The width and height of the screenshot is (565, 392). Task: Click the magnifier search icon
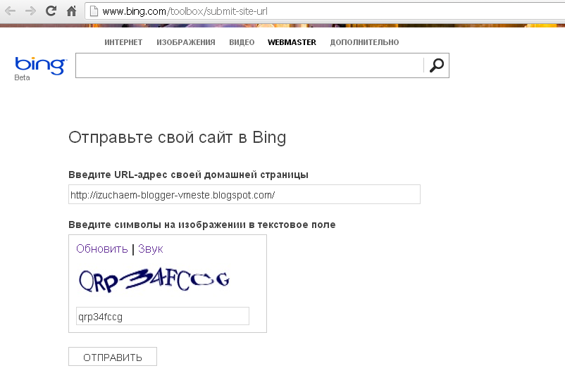click(x=437, y=65)
